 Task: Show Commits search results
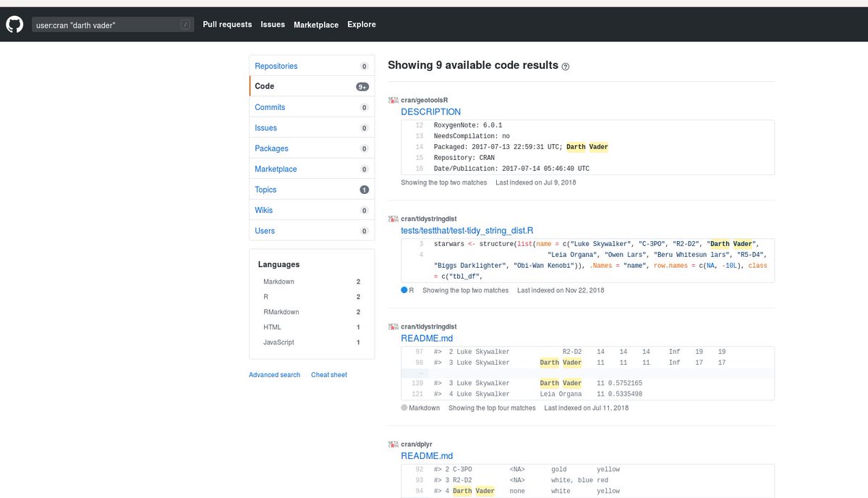tap(312, 107)
